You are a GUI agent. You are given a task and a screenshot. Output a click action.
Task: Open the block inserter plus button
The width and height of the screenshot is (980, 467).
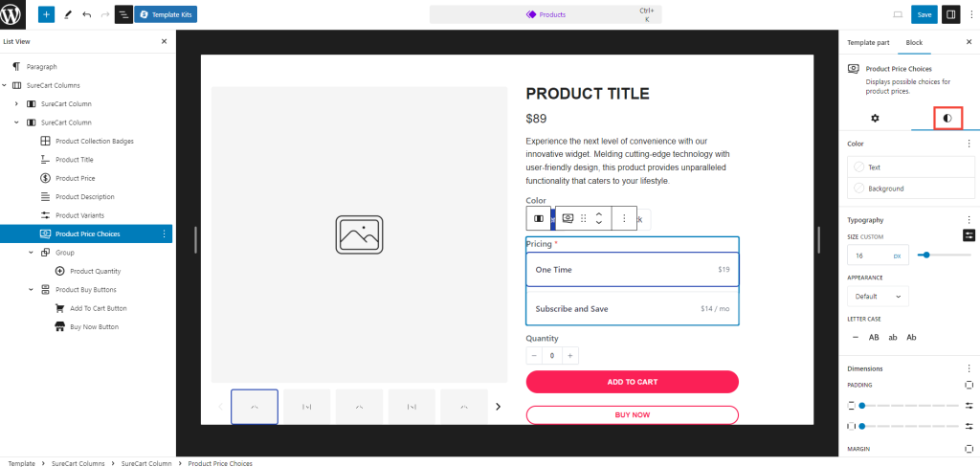point(46,14)
